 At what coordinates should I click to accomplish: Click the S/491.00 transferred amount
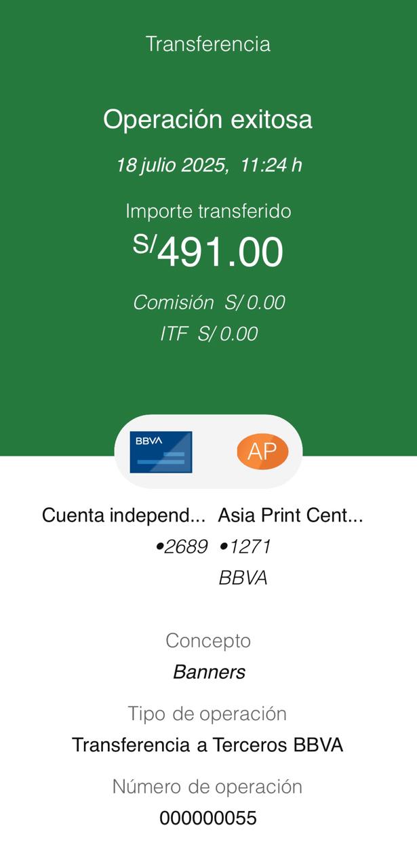click(208, 252)
